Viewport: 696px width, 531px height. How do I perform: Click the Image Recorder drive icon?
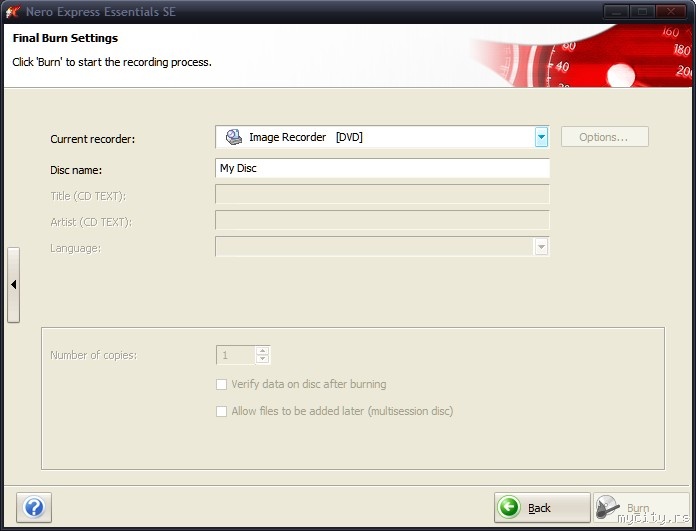[x=233, y=137]
